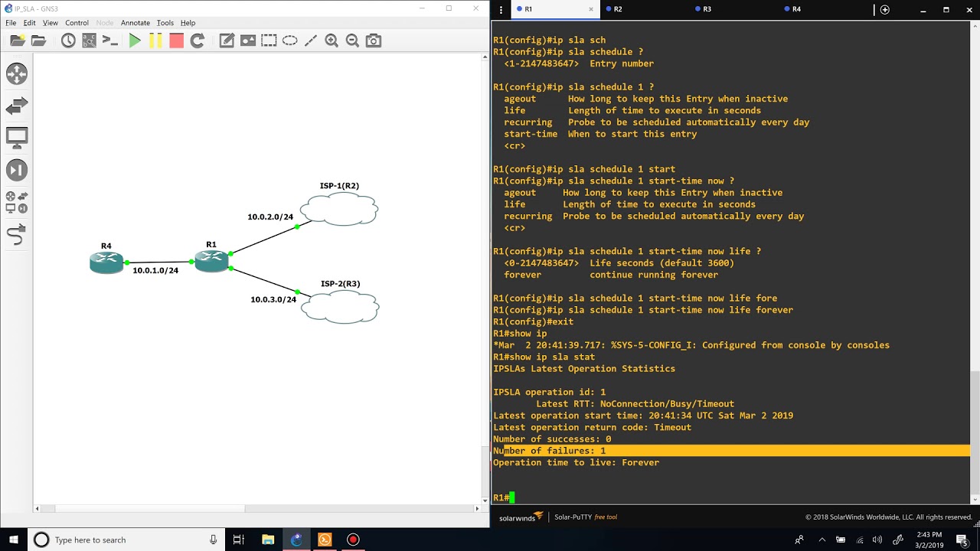The image size is (980, 551).
Task: Click the red recording taskbar icon
Action: [353, 540]
